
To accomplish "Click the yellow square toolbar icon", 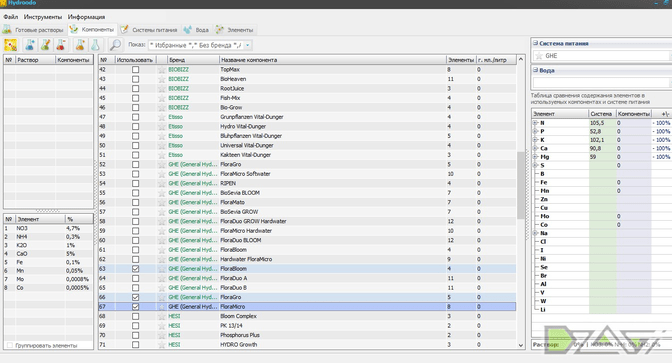I will 11,45.
